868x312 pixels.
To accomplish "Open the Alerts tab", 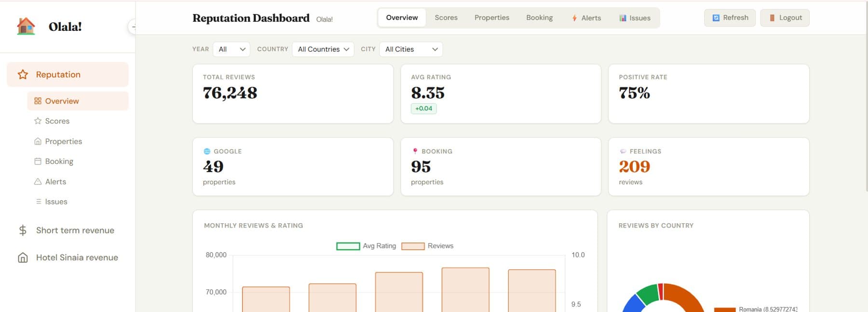I will point(586,18).
